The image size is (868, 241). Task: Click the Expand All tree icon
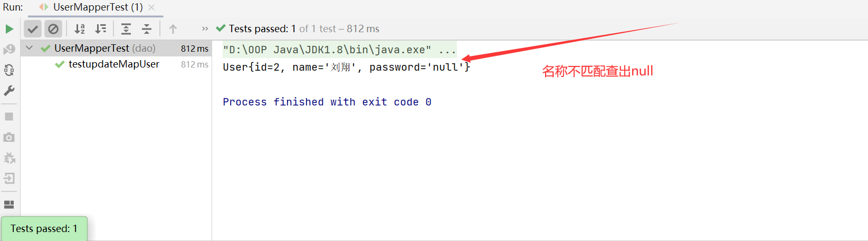(126, 29)
